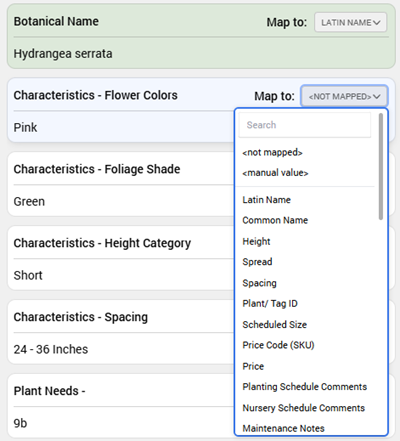
Task: Select the <not mapped> option
Action: pyautogui.click(x=272, y=152)
